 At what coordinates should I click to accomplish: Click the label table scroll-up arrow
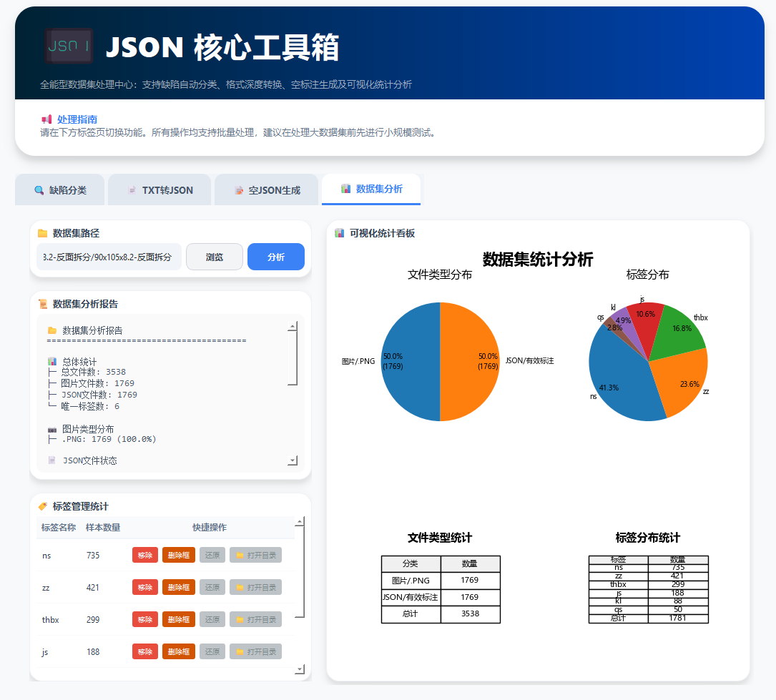(x=300, y=521)
